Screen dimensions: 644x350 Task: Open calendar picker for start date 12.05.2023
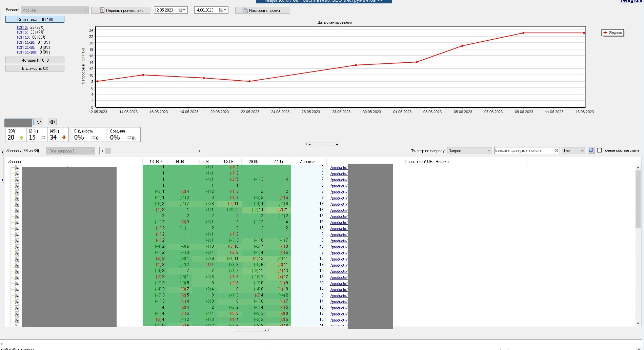click(182, 10)
